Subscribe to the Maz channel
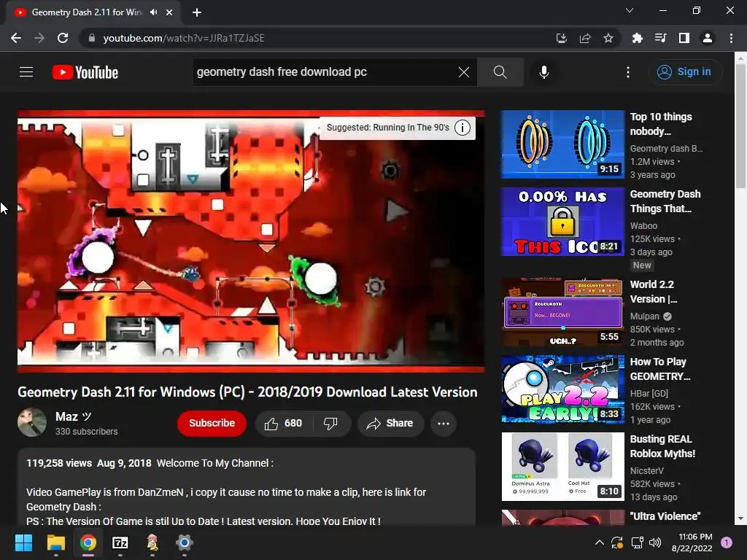This screenshot has width=747, height=560. pyautogui.click(x=212, y=424)
